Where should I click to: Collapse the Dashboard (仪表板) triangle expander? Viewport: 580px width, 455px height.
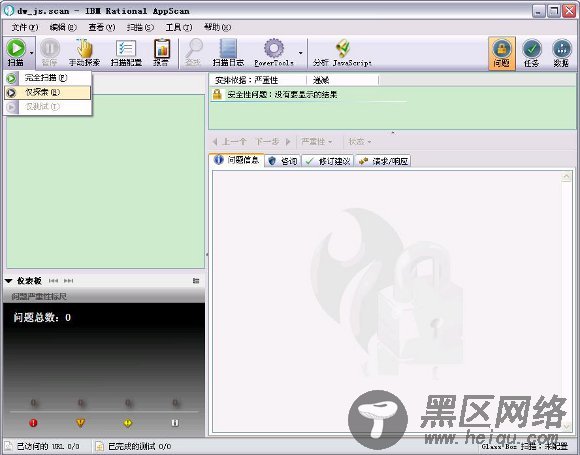click(9, 281)
